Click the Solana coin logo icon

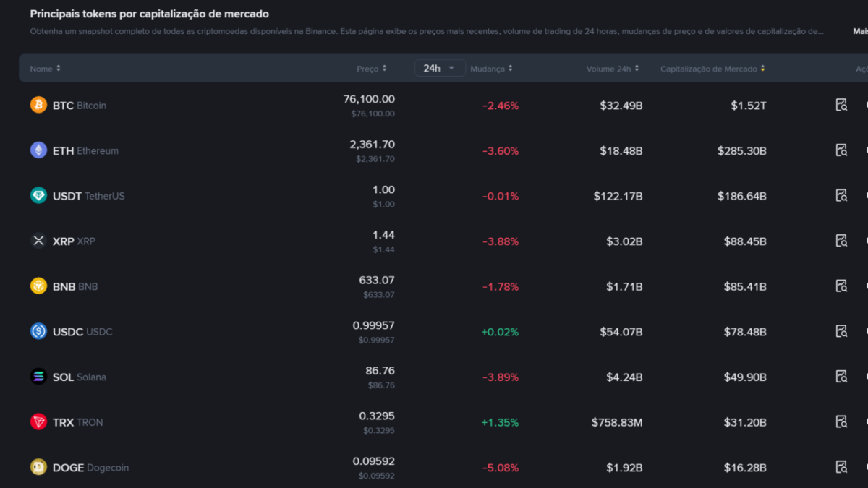coord(38,377)
